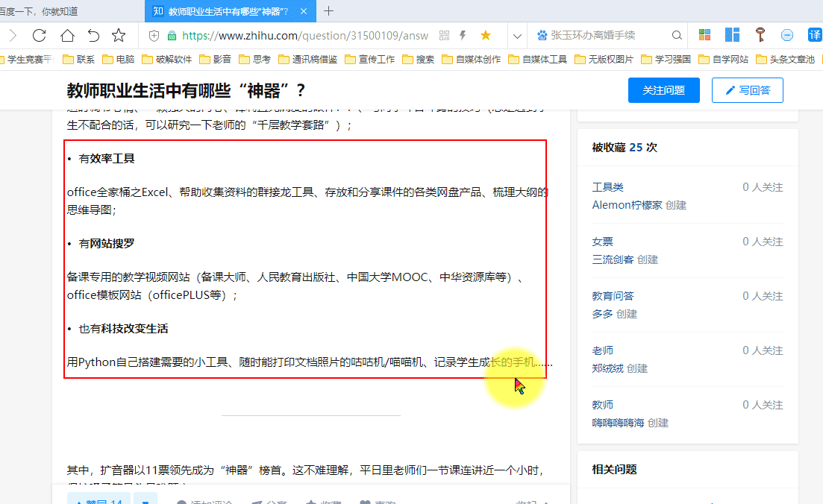Open the 自学网站 bookmark folder
The image size is (823, 504).
723,59
